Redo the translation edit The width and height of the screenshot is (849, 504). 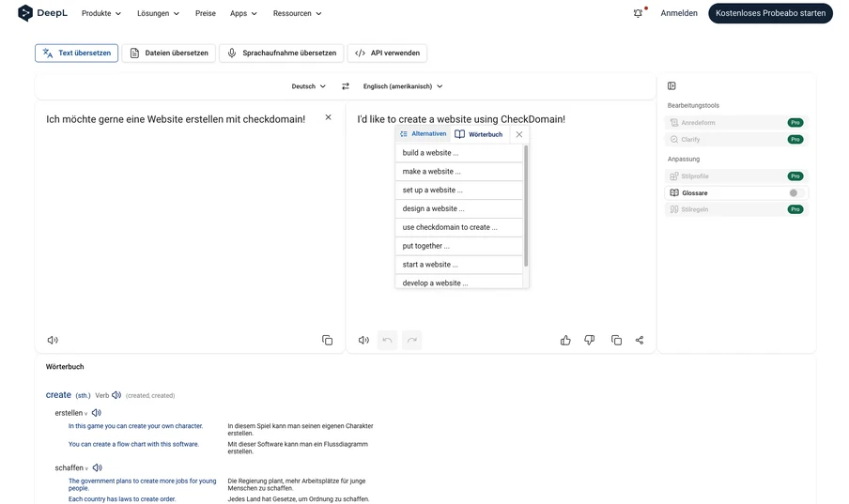[412, 340]
